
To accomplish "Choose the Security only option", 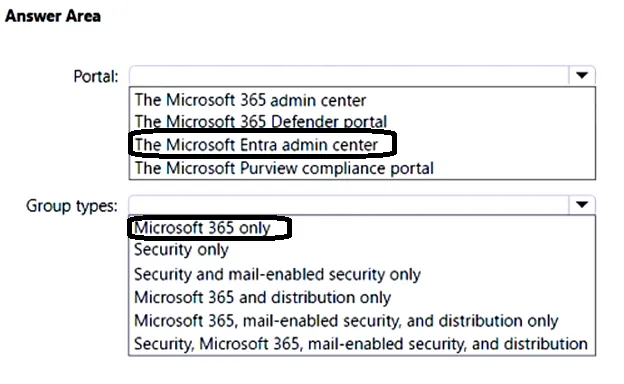I will 181,250.
